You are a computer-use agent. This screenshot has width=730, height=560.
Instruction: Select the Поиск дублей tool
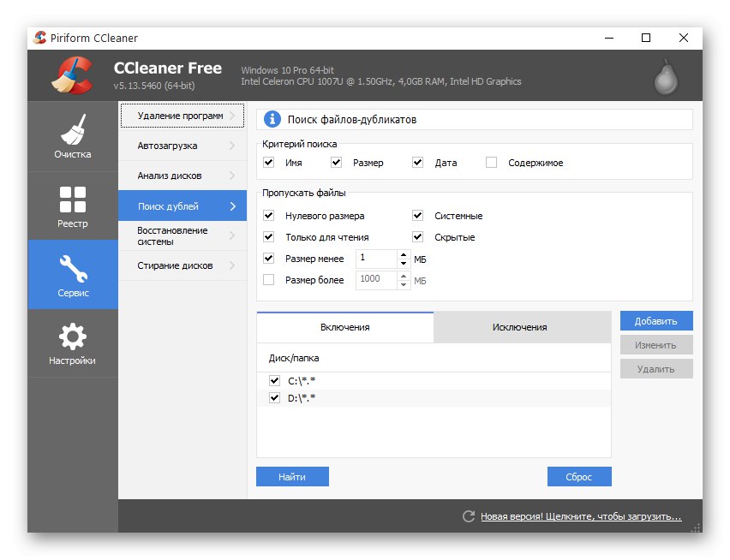[x=182, y=206]
